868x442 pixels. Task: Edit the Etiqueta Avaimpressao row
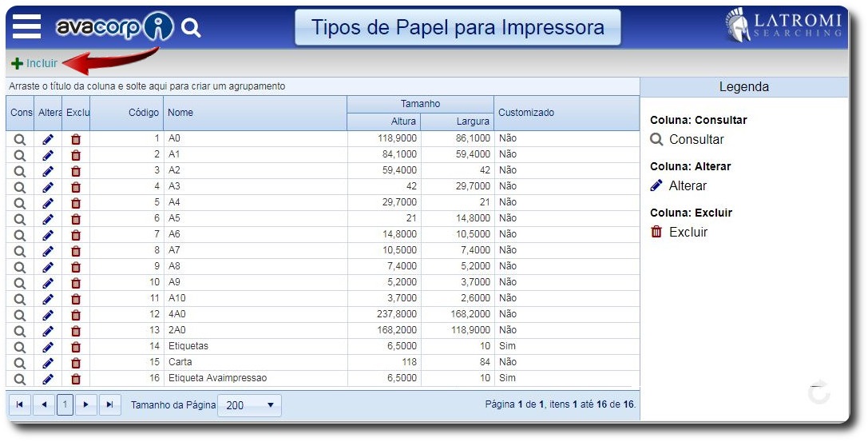(48, 380)
